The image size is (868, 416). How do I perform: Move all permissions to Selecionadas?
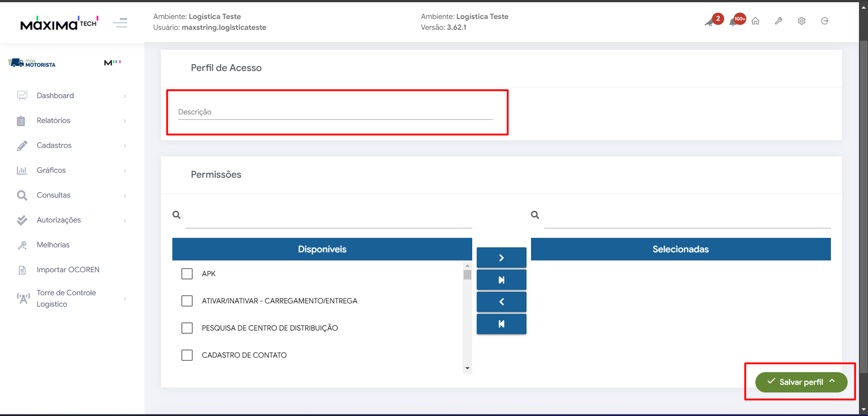[x=501, y=280]
